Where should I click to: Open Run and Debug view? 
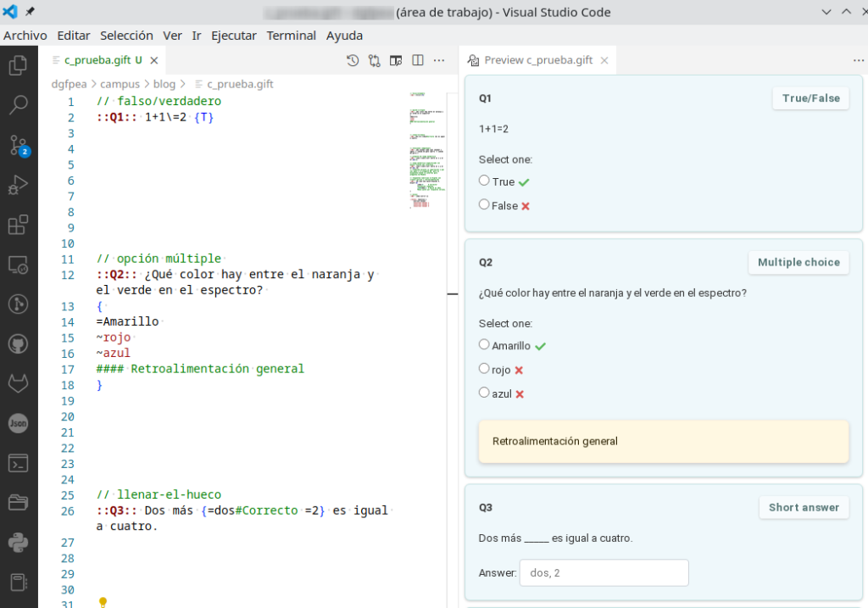(x=19, y=185)
